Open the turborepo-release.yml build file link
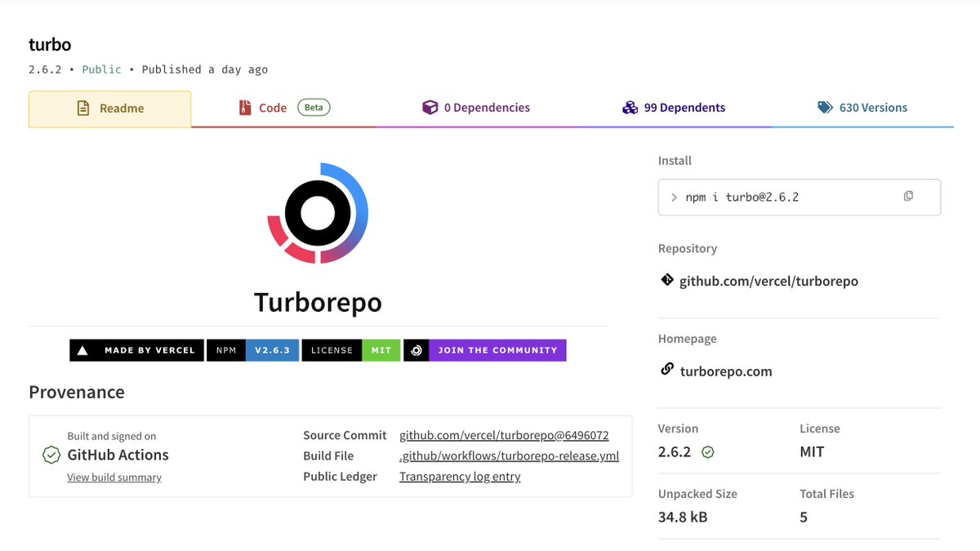 [509, 455]
